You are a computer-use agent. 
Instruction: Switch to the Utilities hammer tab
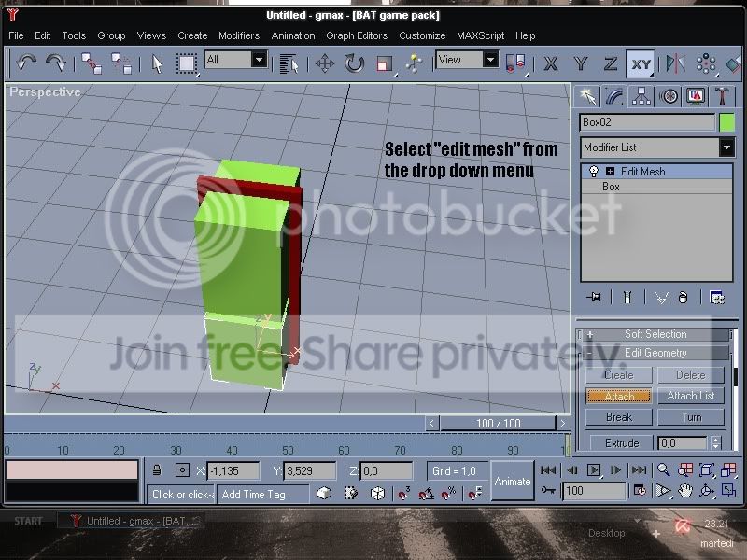(722, 96)
